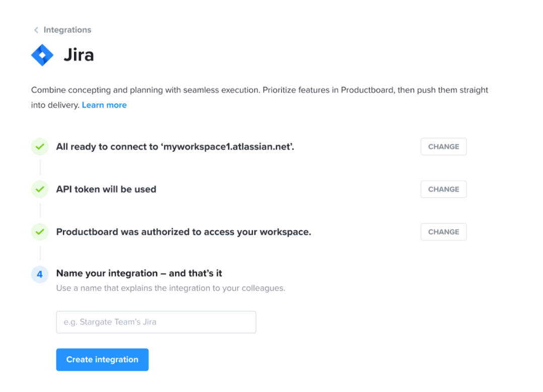Change the myworkspace1.atlassian.net connection
This screenshot has width=543, height=392.
click(443, 147)
